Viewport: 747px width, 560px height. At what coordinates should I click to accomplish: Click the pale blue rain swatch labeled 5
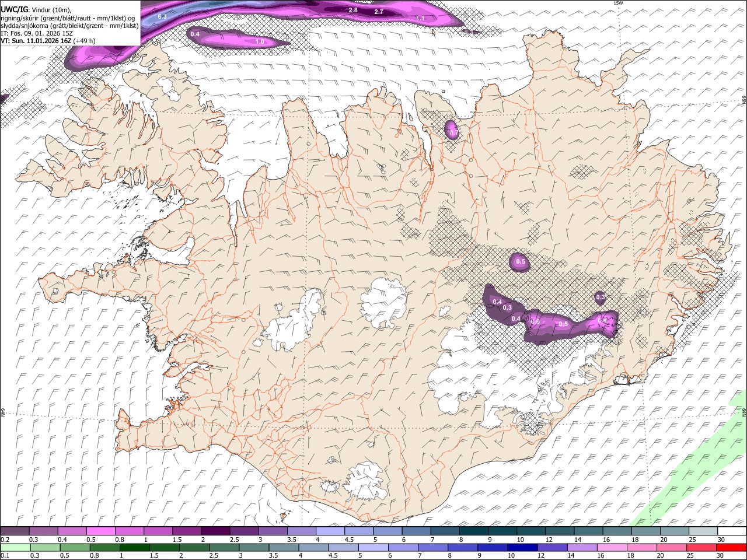tap(373, 547)
